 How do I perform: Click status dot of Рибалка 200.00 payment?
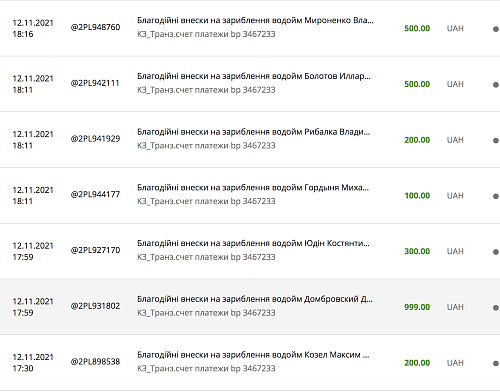(x=496, y=140)
